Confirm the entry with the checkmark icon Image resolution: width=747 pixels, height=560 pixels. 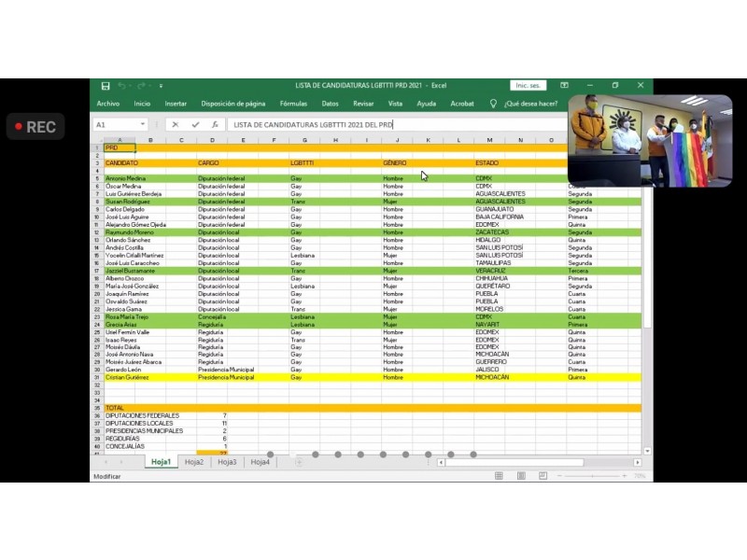point(195,125)
